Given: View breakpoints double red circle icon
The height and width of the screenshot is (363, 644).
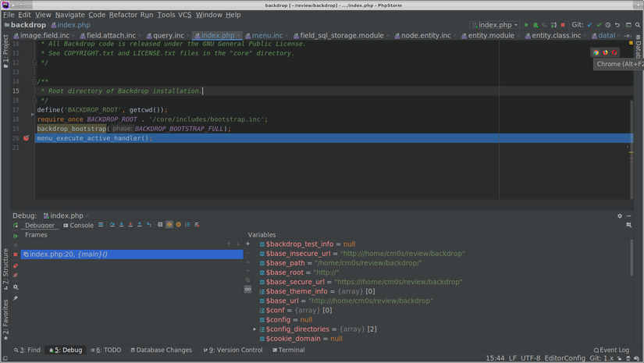Looking at the screenshot, I should pyautogui.click(x=16, y=266).
